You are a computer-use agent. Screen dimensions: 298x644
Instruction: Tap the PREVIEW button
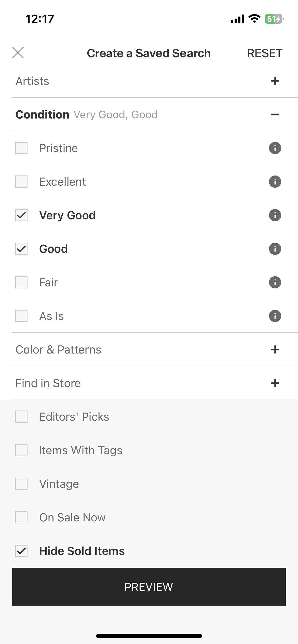pyautogui.click(x=149, y=587)
